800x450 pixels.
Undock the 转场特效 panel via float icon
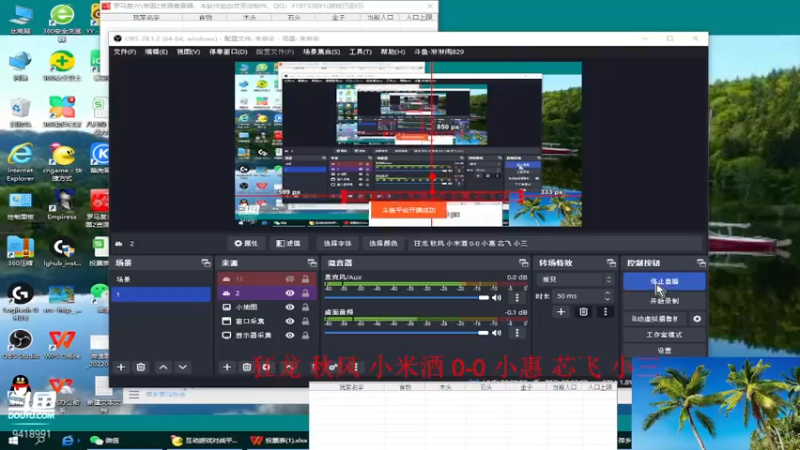pyautogui.click(x=611, y=263)
